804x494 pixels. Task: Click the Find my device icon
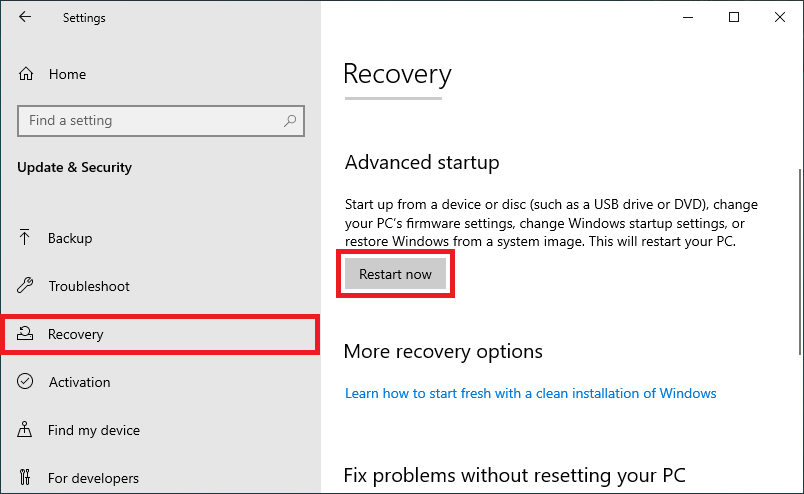[27, 430]
